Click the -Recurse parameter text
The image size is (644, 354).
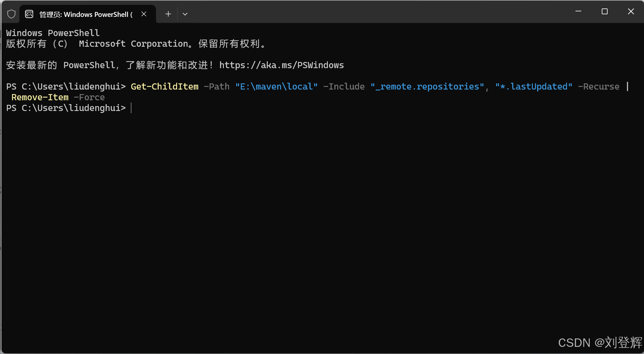(599, 87)
